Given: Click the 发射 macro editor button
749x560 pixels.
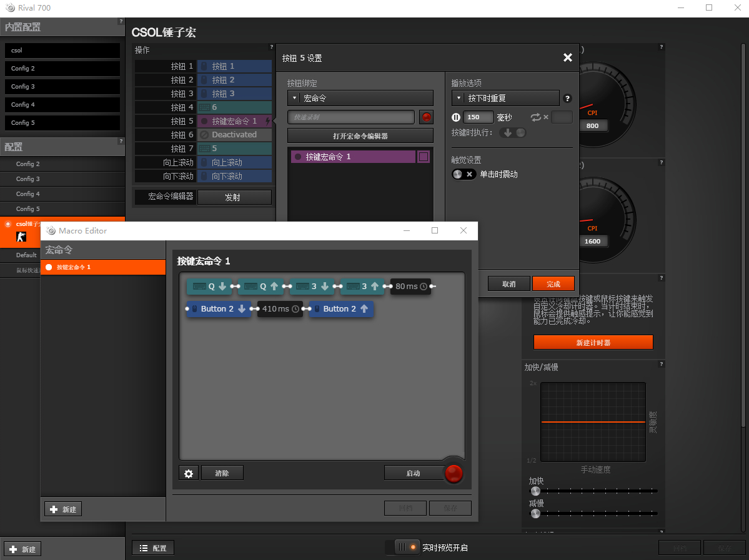Looking at the screenshot, I should click(234, 197).
